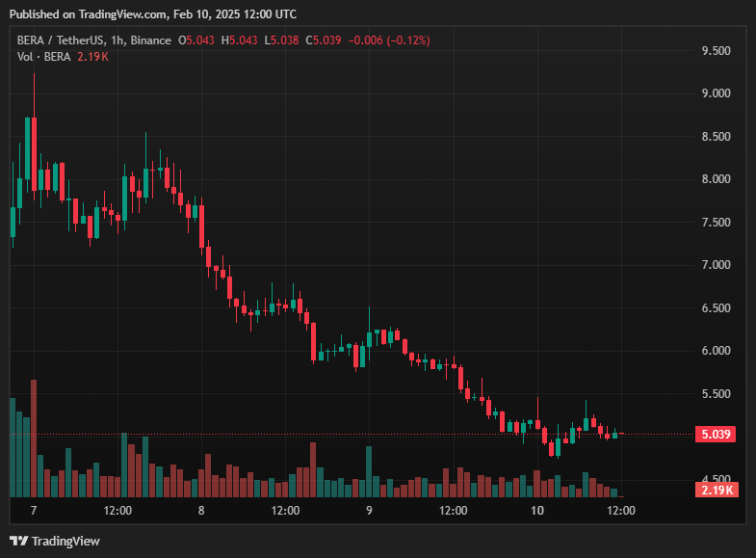Click the 'Vol · BERA' indicator label

pyautogui.click(x=44, y=57)
